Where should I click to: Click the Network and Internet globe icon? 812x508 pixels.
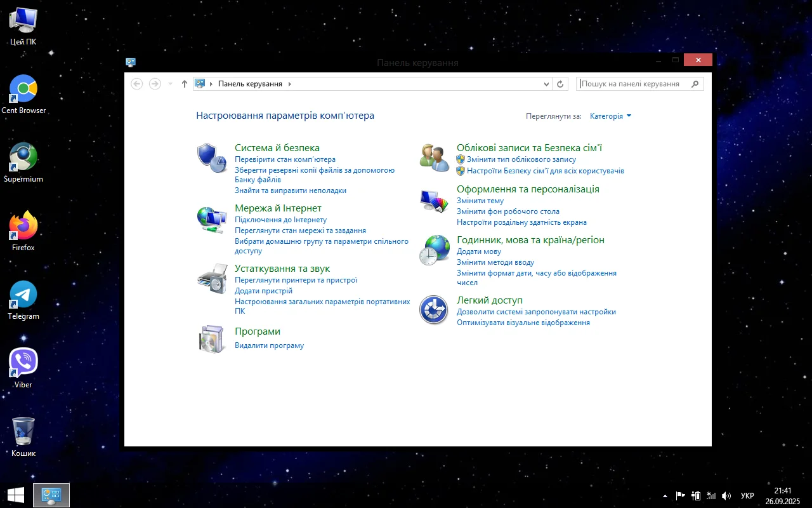(x=212, y=218)
